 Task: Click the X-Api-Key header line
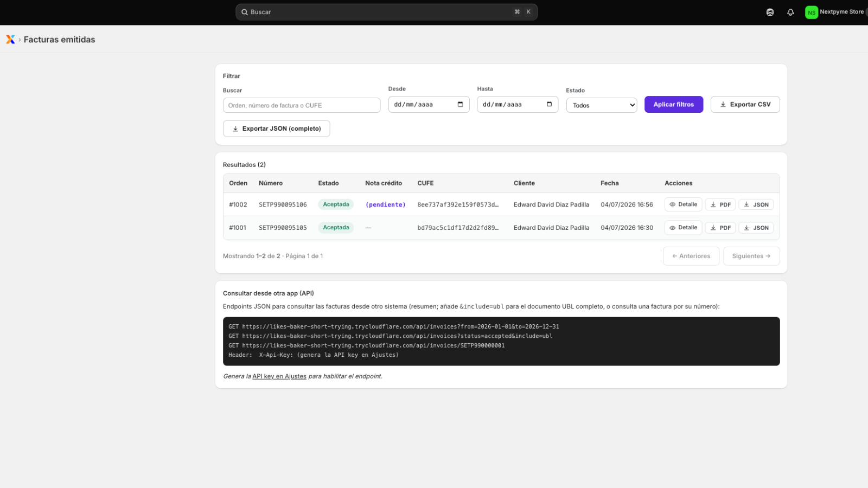pyautogui.click(x=314, y=355)
